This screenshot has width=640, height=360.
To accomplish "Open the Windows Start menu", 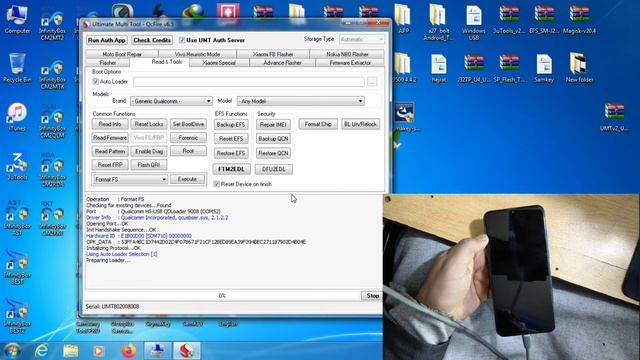I will pyautogui.click(x=12, y=351).
